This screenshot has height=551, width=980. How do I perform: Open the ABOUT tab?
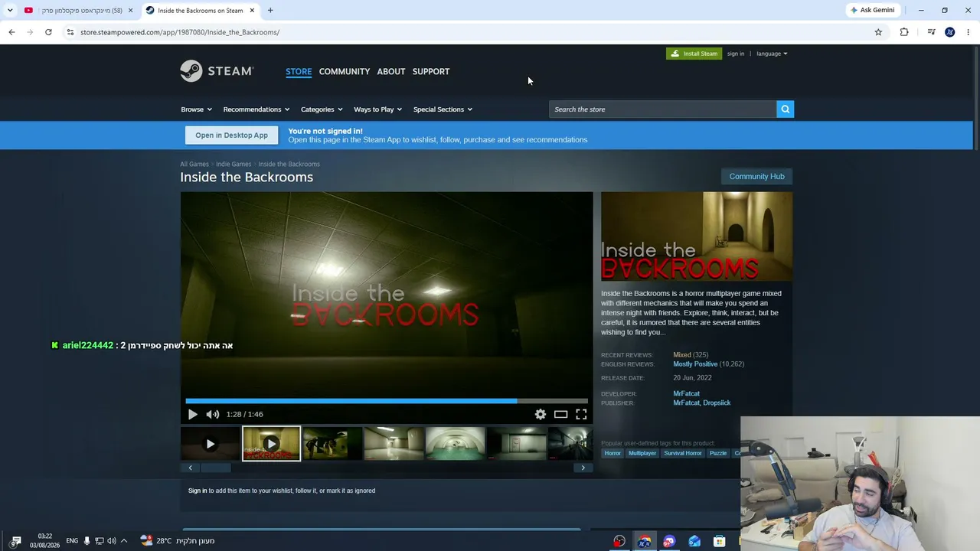391,71
